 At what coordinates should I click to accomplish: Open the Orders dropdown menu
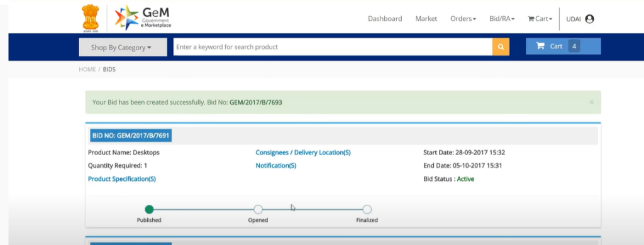tap(463, 18)
